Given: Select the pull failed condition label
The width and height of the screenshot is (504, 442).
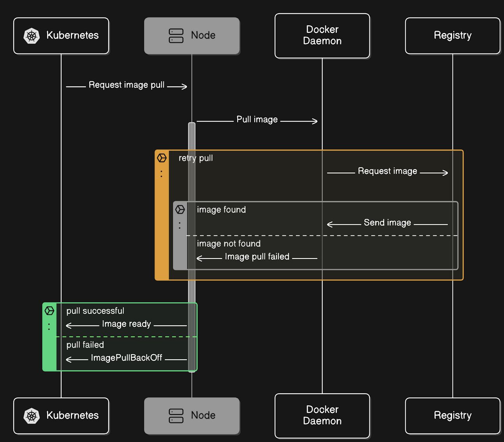Looking at the screenshot, I should pos(85,345).
